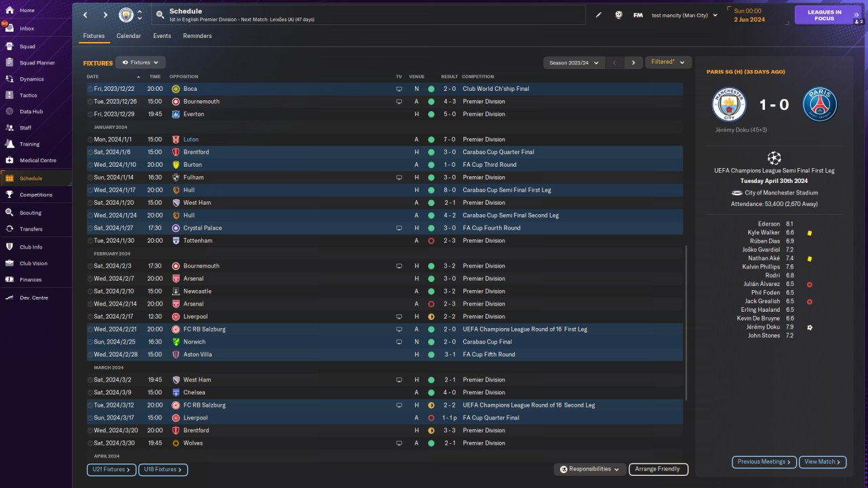Navigate back with the left arrow
Viewport: 868px width, 488px height.
pos(85,15)
